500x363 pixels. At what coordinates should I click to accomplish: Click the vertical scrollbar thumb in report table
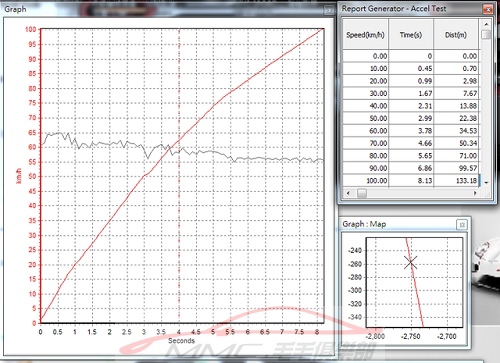[486, 34]
